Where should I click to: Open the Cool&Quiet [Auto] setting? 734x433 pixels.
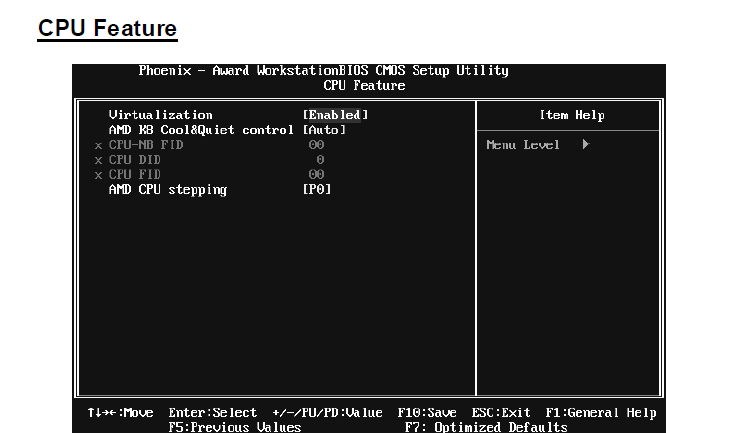[x=324, y=130]
